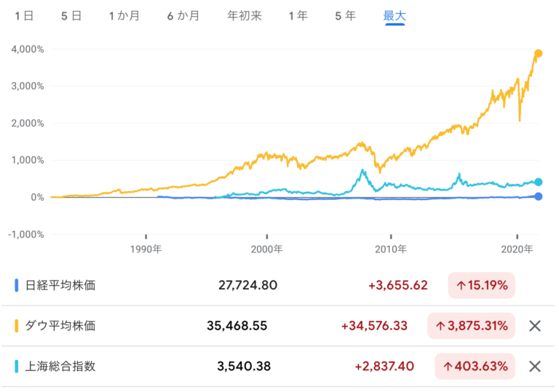Viewport: 559px width, 392px height.
Task: Switch to the 1か月 range
Action: (124, 16)
